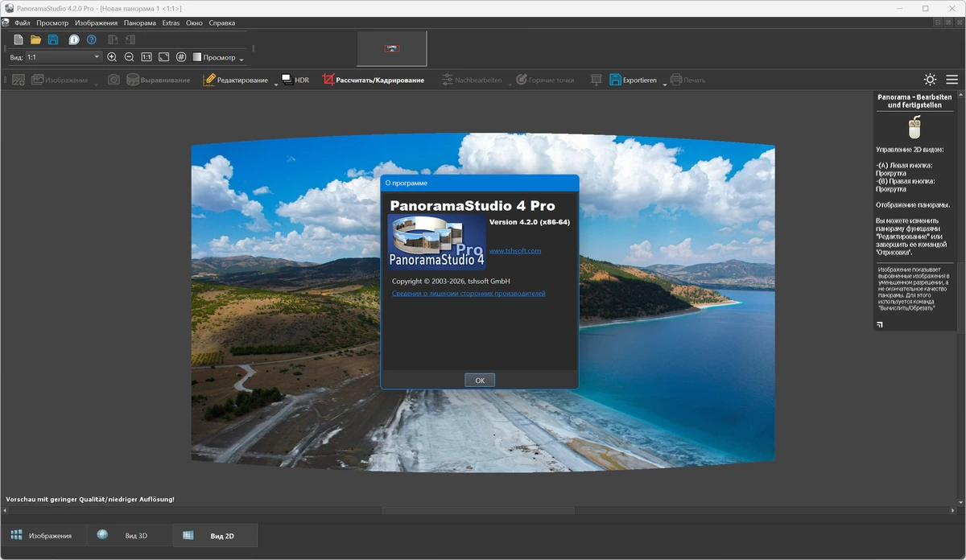This screenshot has height=560, width=966.
Task: Click OK in the О программе dialog
Action: (480, 380)
